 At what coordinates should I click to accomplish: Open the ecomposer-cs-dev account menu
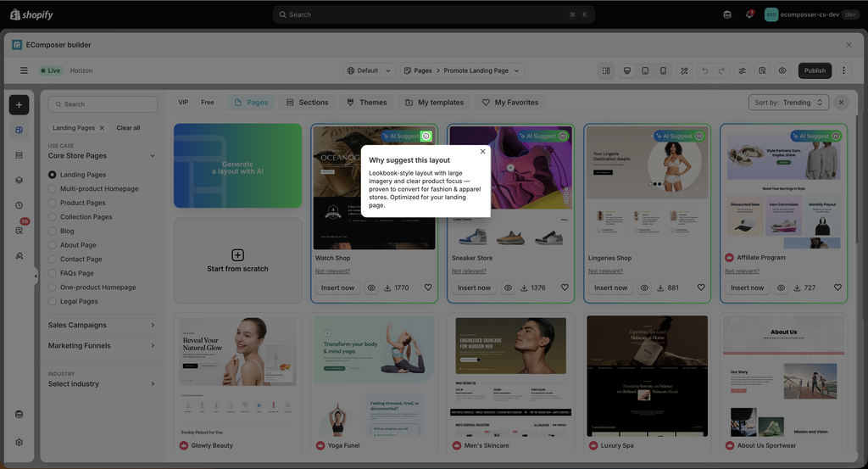tap(811, 14)
